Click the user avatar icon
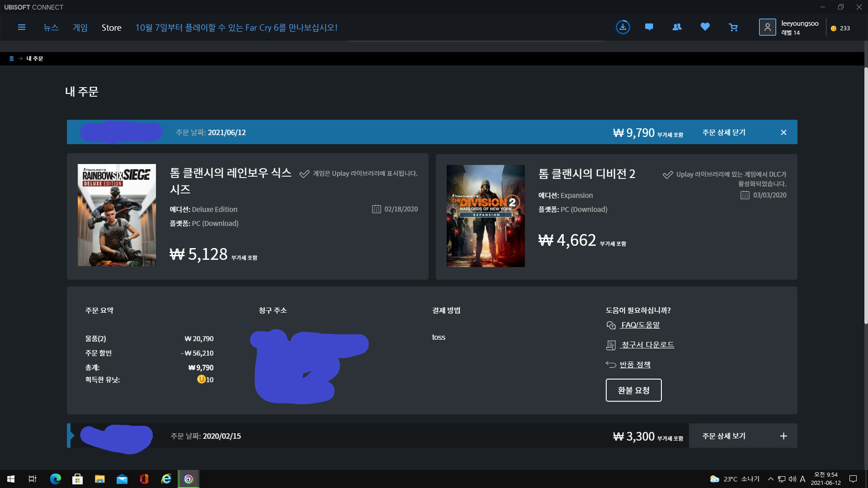The height and width of the screenshot is (488, 868). tap(767, 27)
